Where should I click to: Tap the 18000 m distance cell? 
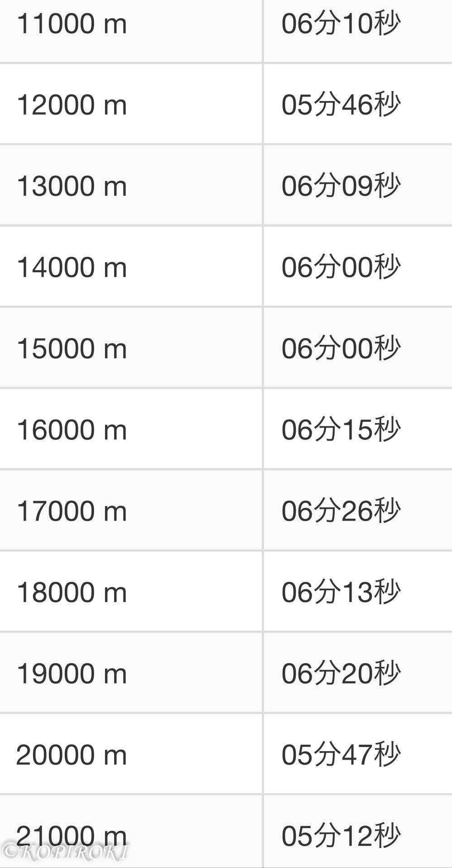click(x=72, y=592)
